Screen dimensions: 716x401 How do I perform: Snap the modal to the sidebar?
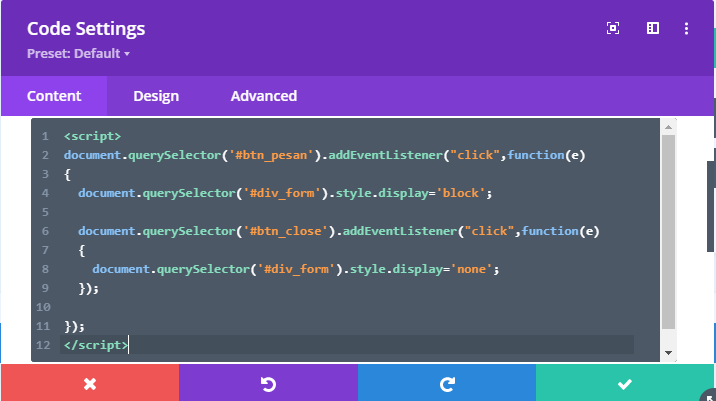[653, 28]
